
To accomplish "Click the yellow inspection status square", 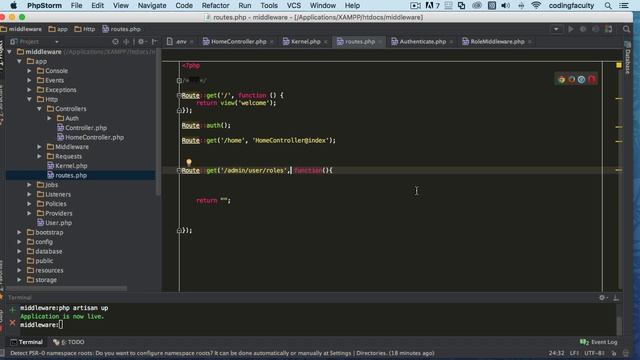I will [x=619, y=65].
